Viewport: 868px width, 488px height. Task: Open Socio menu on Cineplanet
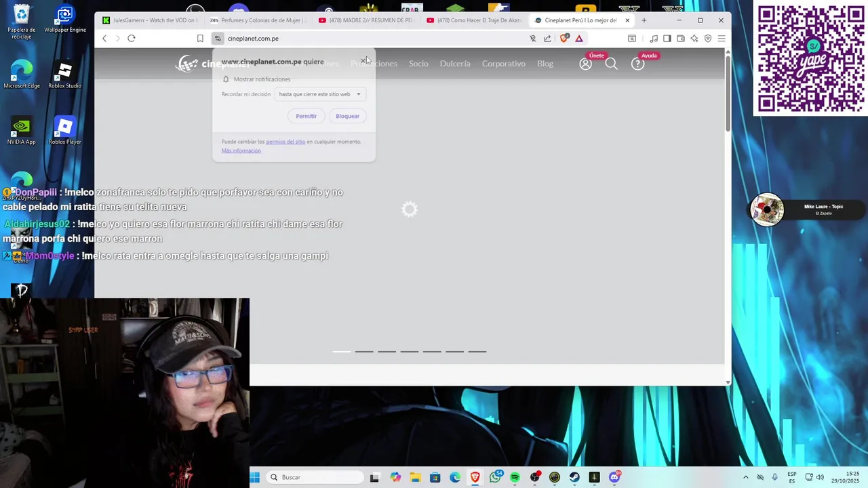point(418,64)
